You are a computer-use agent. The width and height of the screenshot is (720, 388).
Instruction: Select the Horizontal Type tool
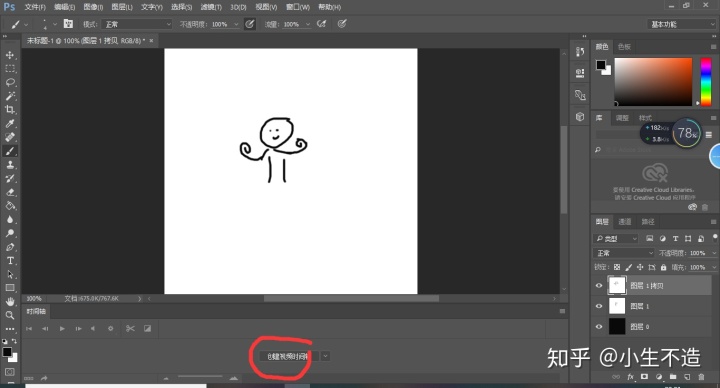click(x=10, y=260)
